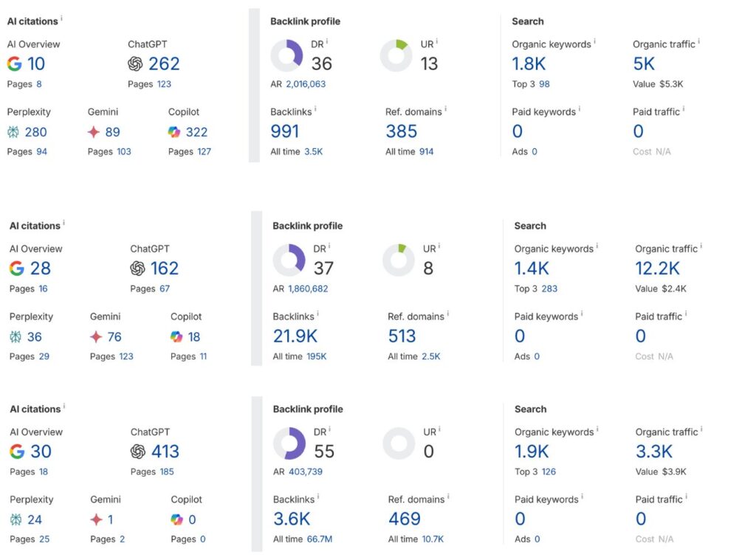
Task: Open the 469 referring domains link
Action: pos(405,519)
